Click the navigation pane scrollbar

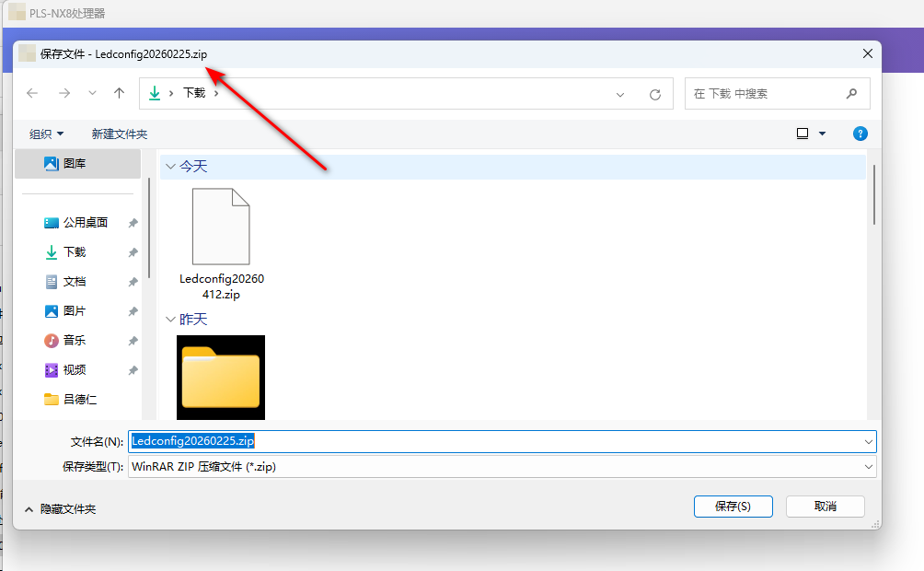pyautogui.click(x=149, y=228)
